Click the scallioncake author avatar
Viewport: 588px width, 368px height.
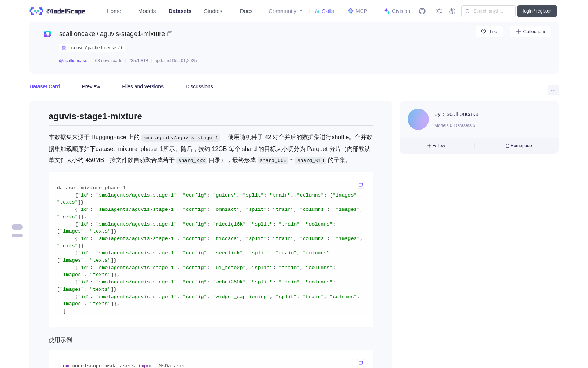pyautogui.click(x=418, y=119)
